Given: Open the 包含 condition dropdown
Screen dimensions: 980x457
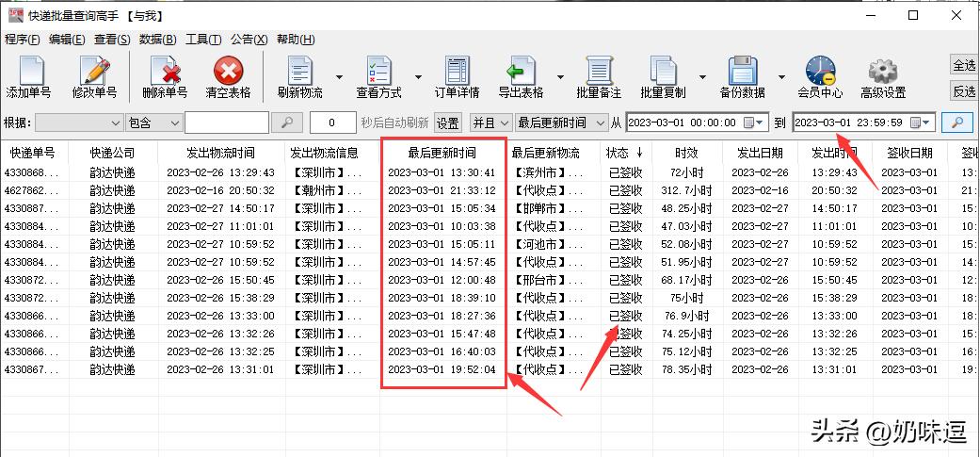Looking at the screenshot, I should [x=153, y=122].
